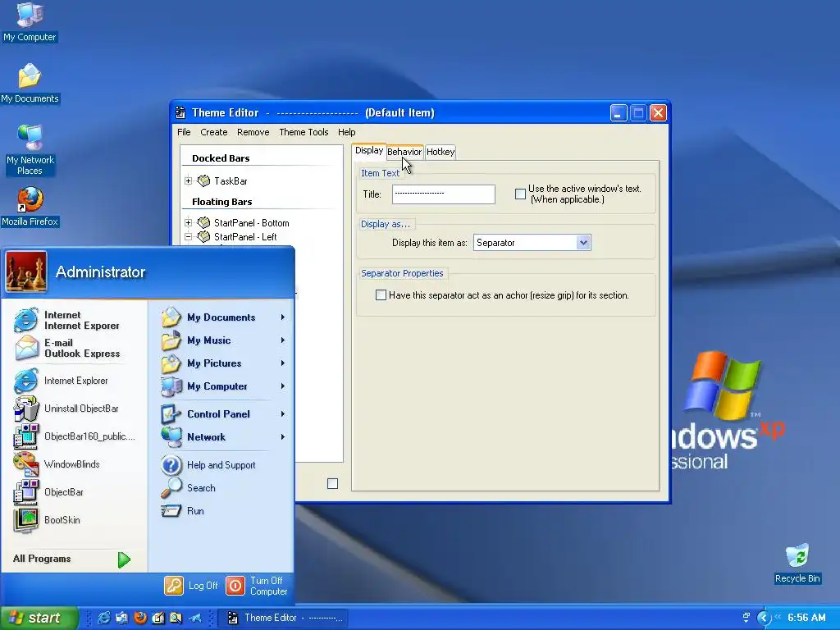The width and height of the screenshot is (840, 630).
Task: Switch to the Behavior tab
Action: [404, 152]
